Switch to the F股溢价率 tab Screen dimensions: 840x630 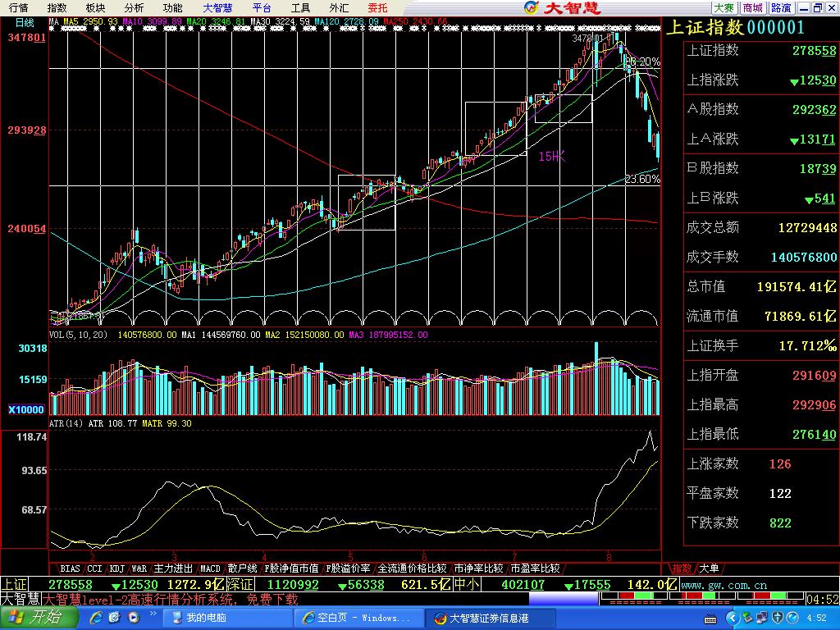(x=348, y=568)
